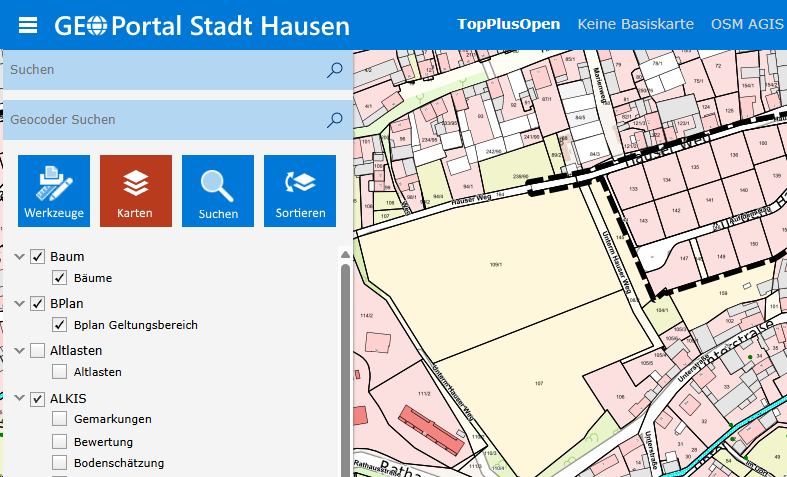Viewport: 787px width, 477px height.
Task: Click the Bäume layer label
Action: [93, 278]
